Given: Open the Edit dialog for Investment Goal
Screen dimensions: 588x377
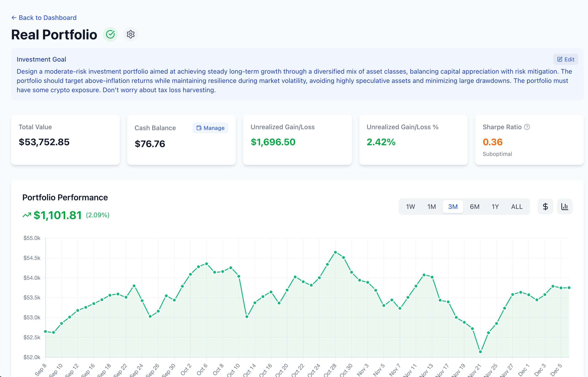Looking at the screenshot, I should (566, 59).
